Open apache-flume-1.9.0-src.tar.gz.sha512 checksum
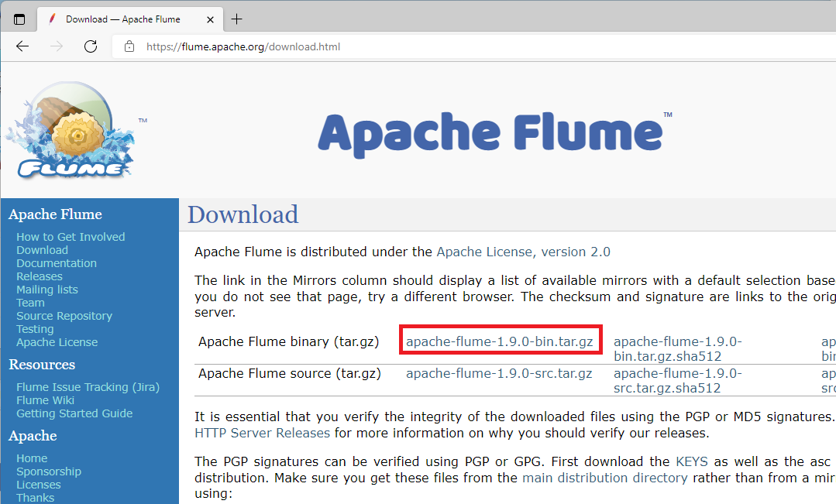The height and width of the screenshot is (504, 836). tap(678, 381)
